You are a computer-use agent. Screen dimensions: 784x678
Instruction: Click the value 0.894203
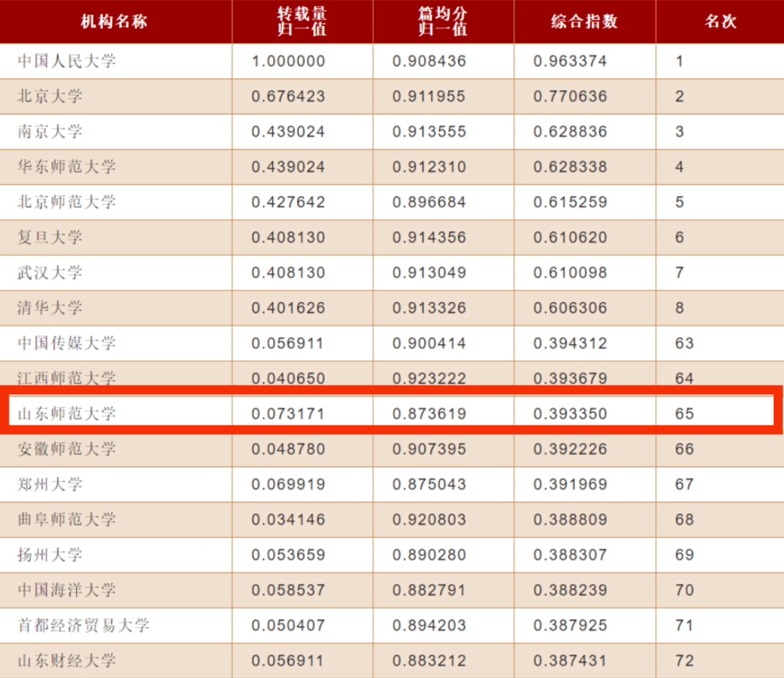point(430,625)
